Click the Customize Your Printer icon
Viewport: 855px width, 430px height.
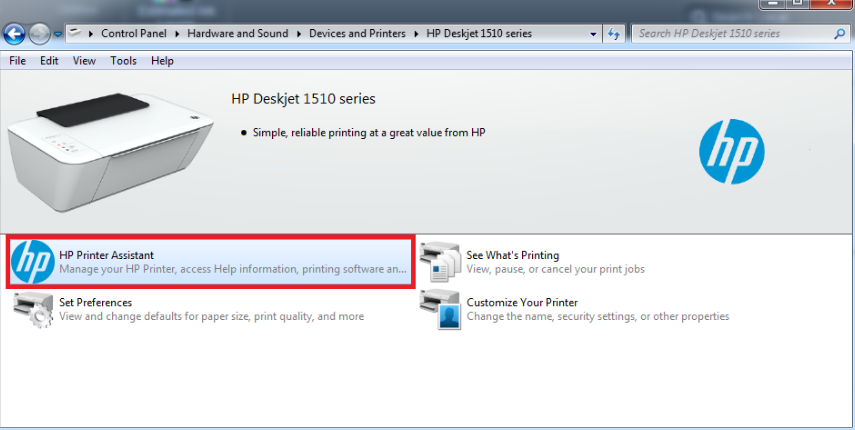point(441,310)
